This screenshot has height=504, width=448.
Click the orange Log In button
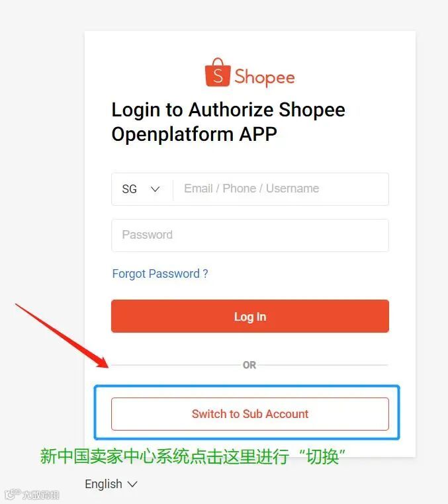250,316
